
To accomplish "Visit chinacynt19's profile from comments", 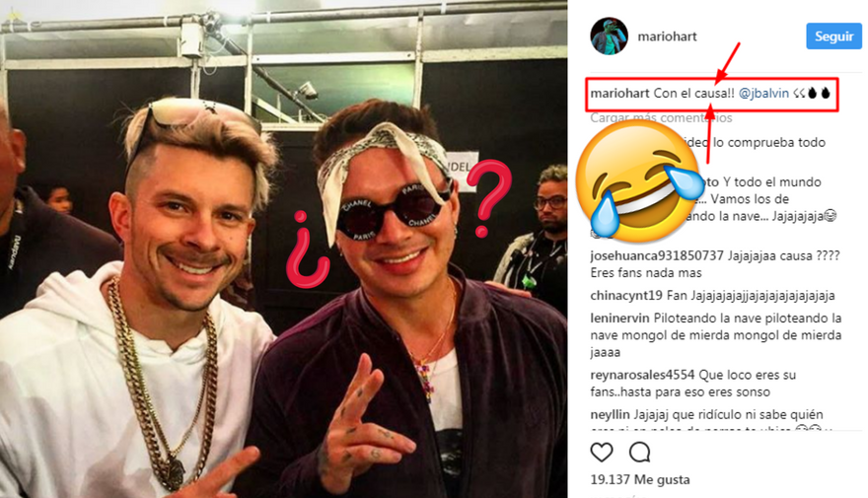I will tap(627, 296).
